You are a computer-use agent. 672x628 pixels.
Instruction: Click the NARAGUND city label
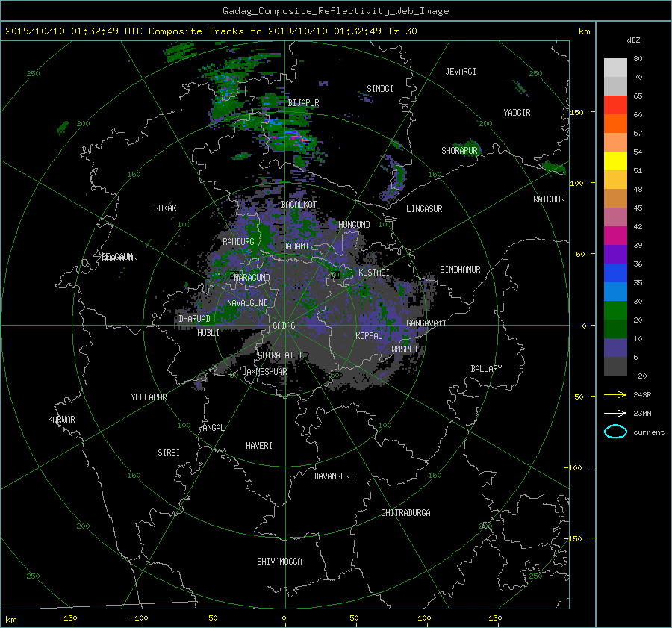tap(252, 277)
